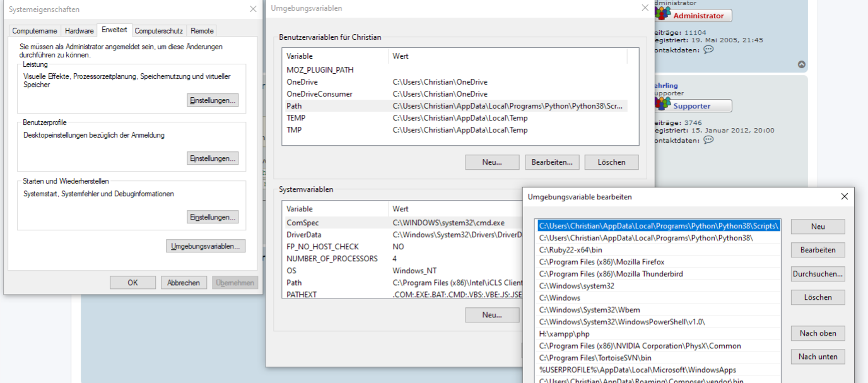Viewport: 868px width, 383px height.
Task: Select the H:\xampp\php path entry
Action: pos(564,334)
